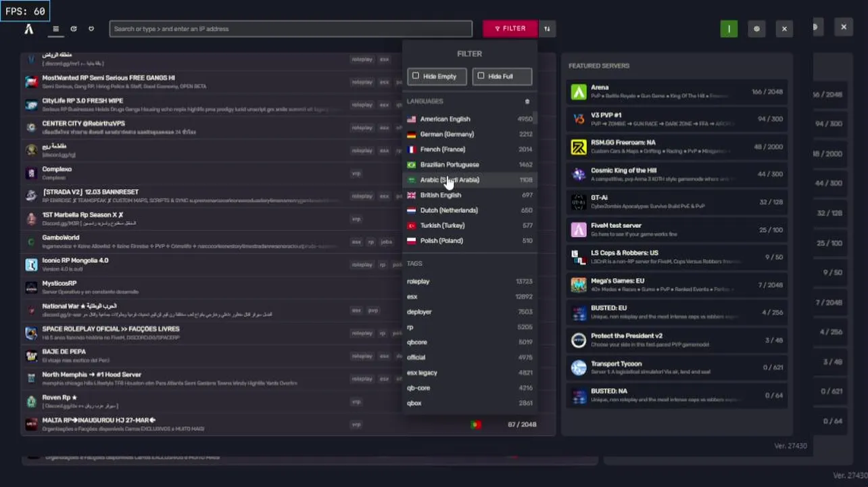This screenshot has width=868, height=487.
Task: Open the server list view icon
Action: click(56, 29)
